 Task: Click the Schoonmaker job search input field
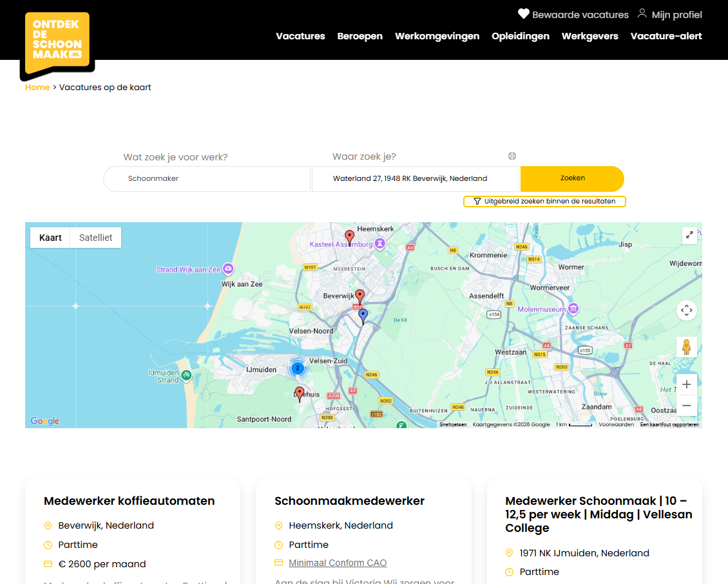pyautogui.click(x=206, y=178)
